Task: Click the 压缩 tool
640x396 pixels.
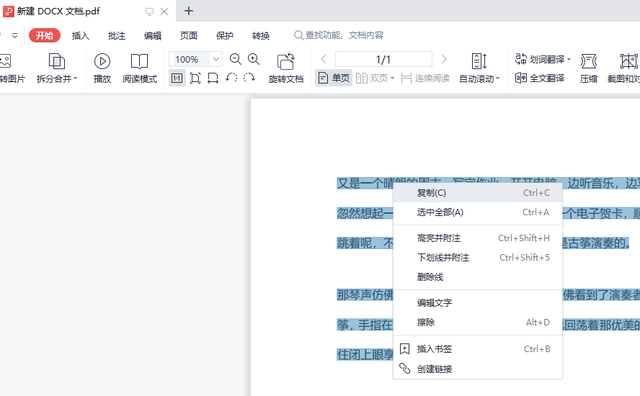Action: pyautogui.click(x=589, y=68)
